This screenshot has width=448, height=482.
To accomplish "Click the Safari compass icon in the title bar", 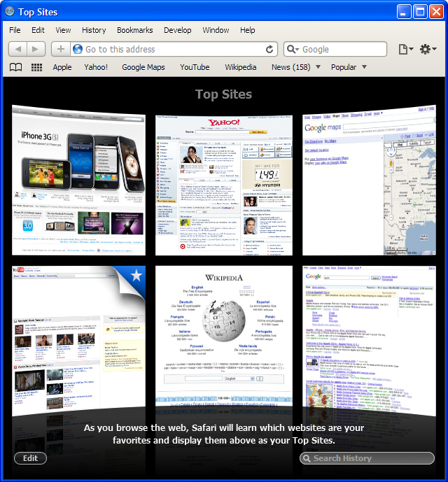I will (x=10, y=11).
